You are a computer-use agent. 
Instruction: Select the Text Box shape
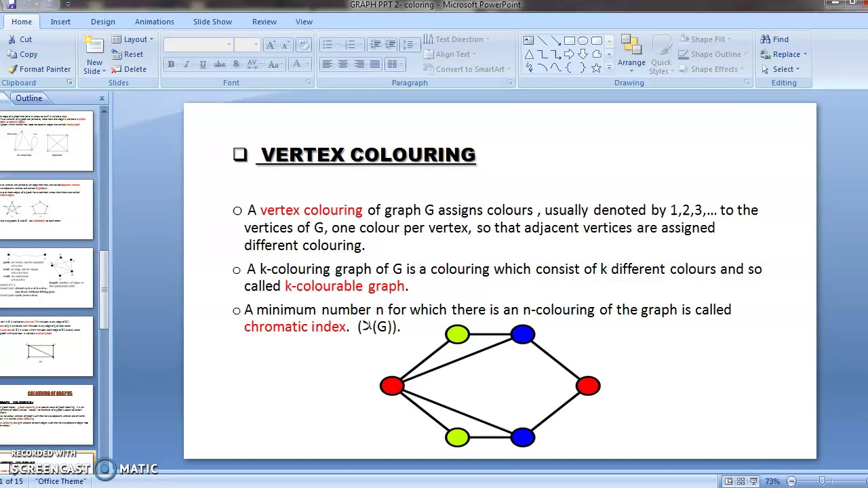click(x=528, y=40)
